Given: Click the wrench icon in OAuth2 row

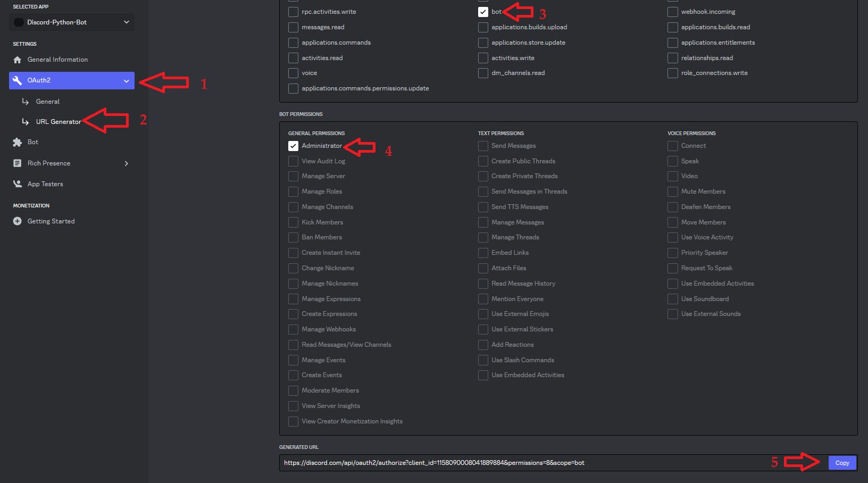Looking at the screenshot, I should [x=18, y=80].
